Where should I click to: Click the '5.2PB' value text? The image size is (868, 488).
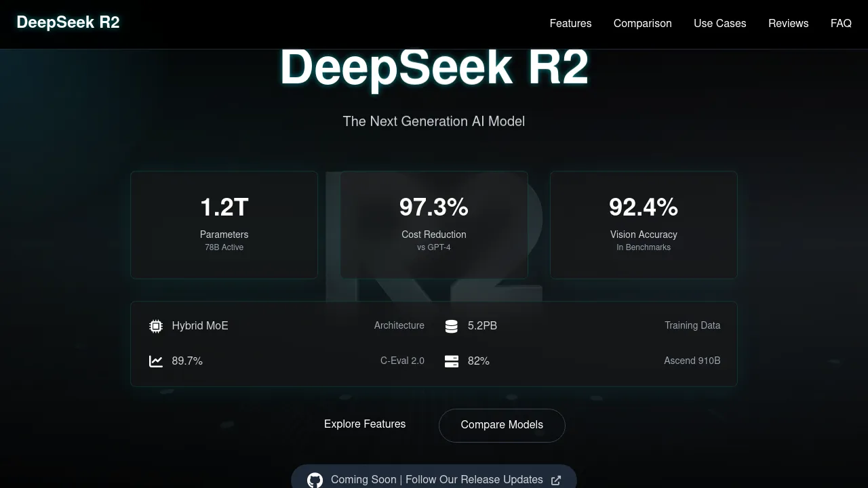click(482, 326)
